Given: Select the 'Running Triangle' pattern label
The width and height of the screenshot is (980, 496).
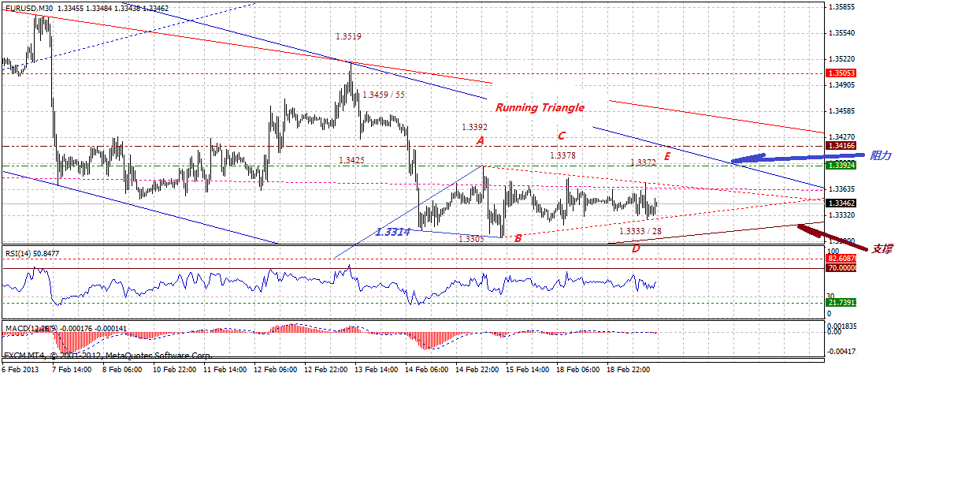Looking at the screenshot, I should 540,107.
